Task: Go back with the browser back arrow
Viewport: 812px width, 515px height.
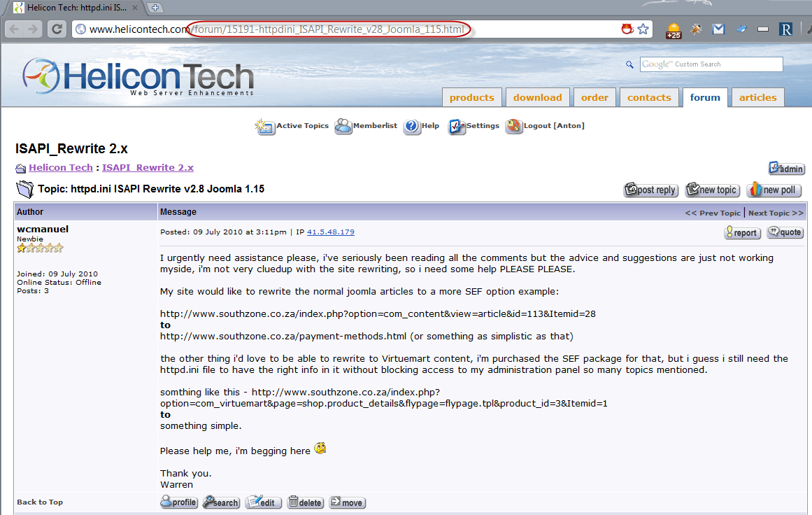Action: (15, 29)
